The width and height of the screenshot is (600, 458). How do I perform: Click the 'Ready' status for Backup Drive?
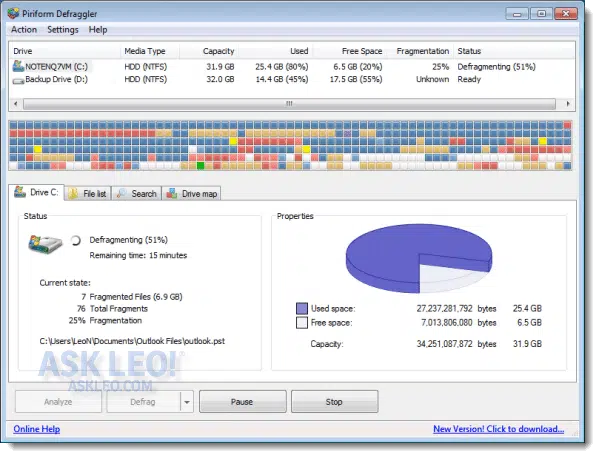pyautogui.click(x=469, y=79)
